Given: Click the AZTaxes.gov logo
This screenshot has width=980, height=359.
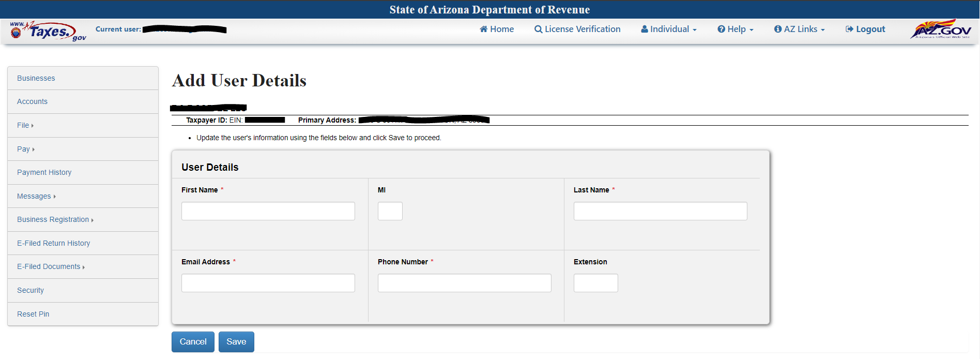Looking at the screenshot, I should click(x=48, y=31).
